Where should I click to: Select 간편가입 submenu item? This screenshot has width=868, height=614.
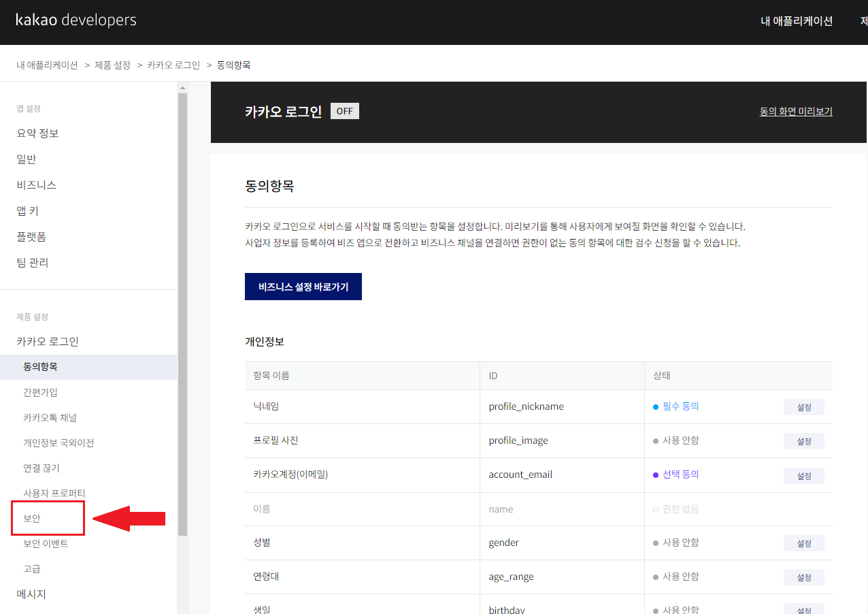tap(40, 392)
